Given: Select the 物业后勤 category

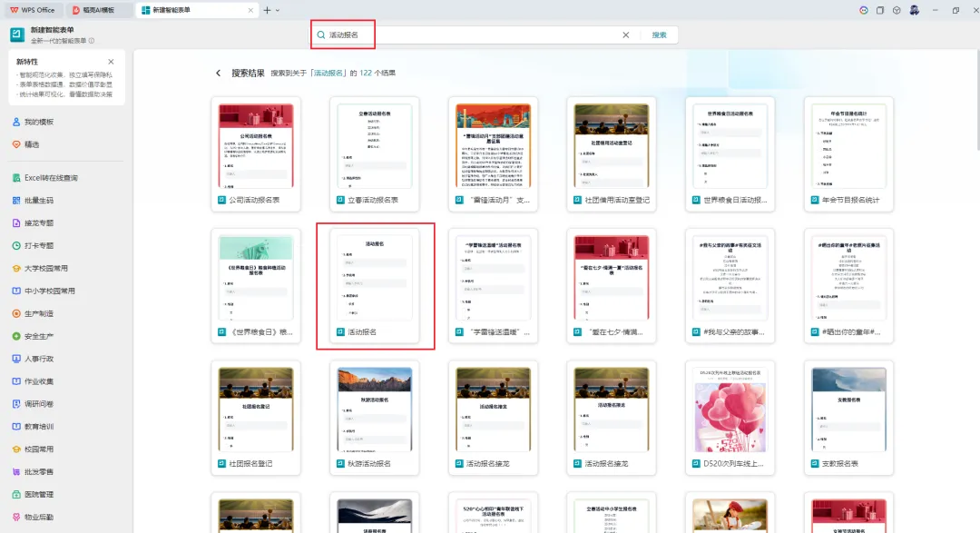Looking at the screenshot, I should pyautogui.click(x=34, y=518).
